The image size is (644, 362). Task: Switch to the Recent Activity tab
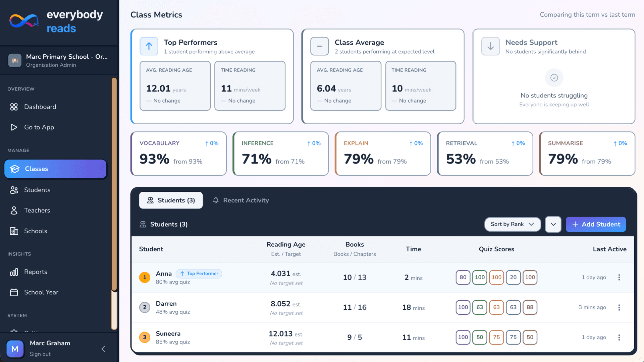[240, 200]
